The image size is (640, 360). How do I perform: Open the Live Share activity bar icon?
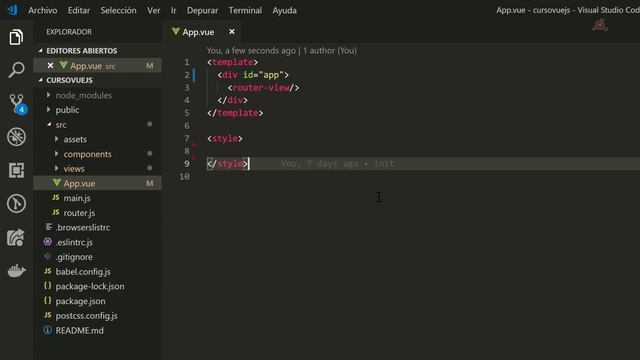[x=16, y=237]
